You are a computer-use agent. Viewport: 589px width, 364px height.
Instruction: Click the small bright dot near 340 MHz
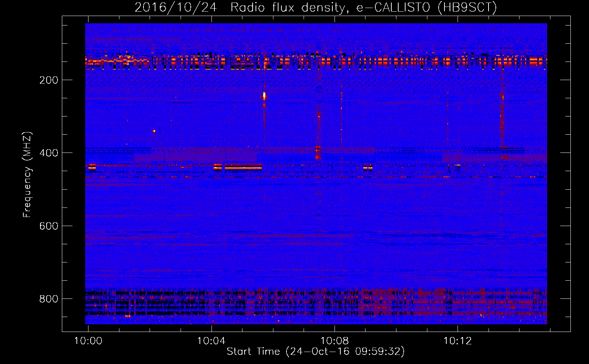[x=154, y=131]
